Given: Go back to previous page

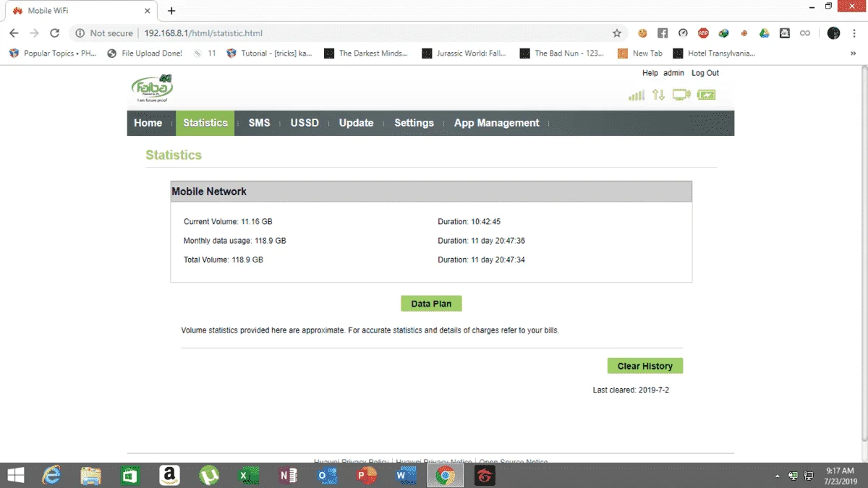Looking at the screenshot, I should (x=14, y=33).
